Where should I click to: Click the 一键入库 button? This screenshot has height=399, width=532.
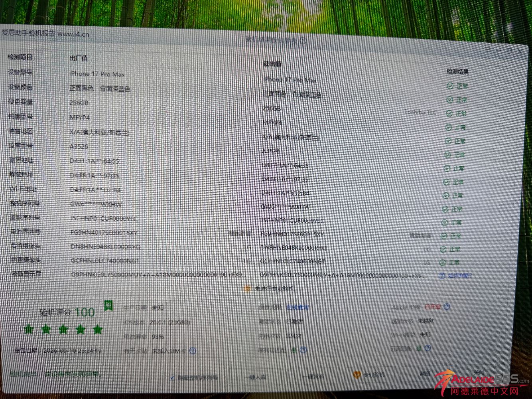pos(255,377)
